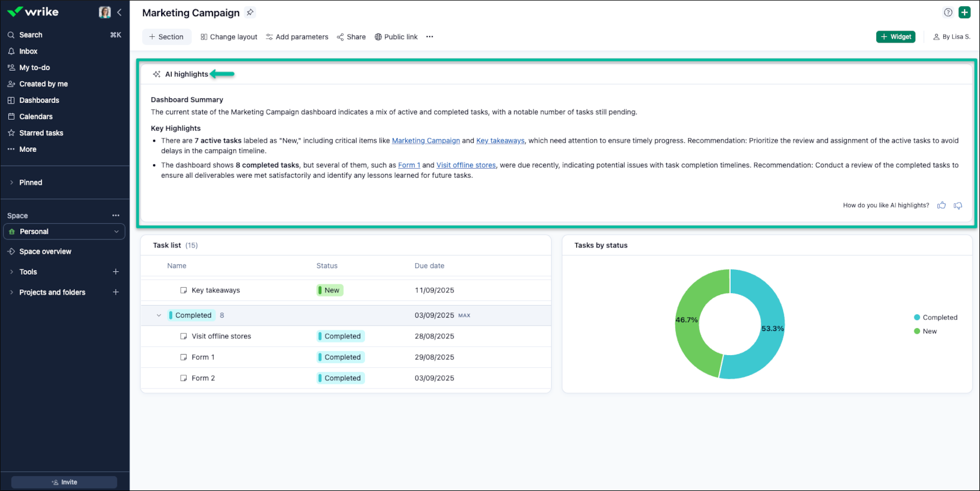The height and width of the screenshot is (491, 980).
Task: Collapse the Completed task group
Action: 159,315
